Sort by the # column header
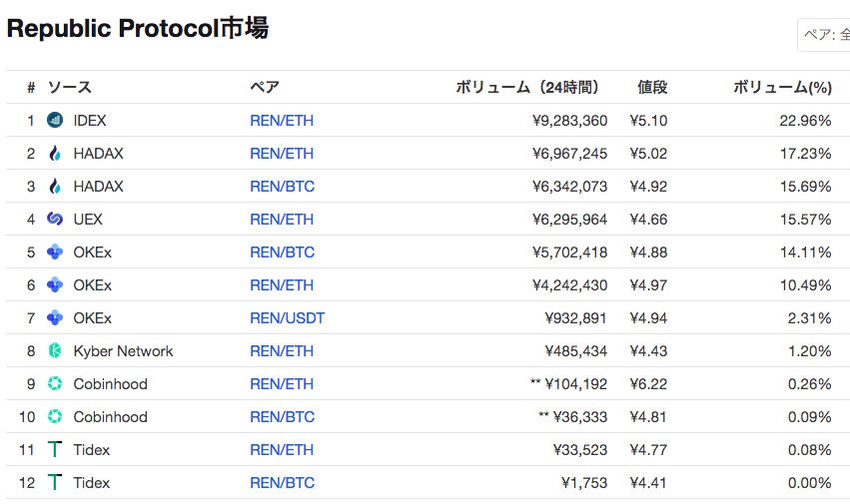Viewport: 850px width, 504px height. tap(31, 87)
